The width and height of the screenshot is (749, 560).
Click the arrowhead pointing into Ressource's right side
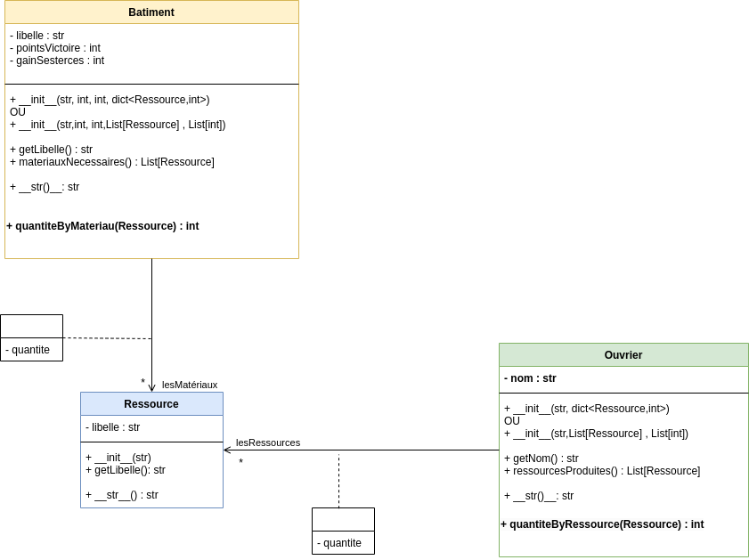pos(227,450)
